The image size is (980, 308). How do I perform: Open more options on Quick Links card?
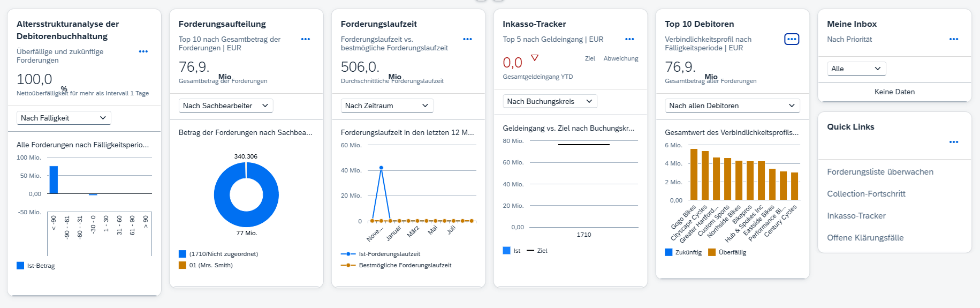click(953, 142)
